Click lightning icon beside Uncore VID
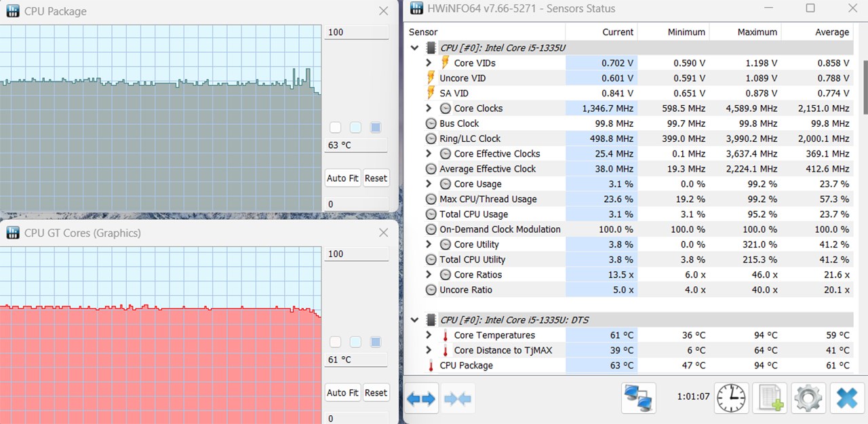Image resolution: width=868 pixels, height=424 pixels. (x=431, y=78)
